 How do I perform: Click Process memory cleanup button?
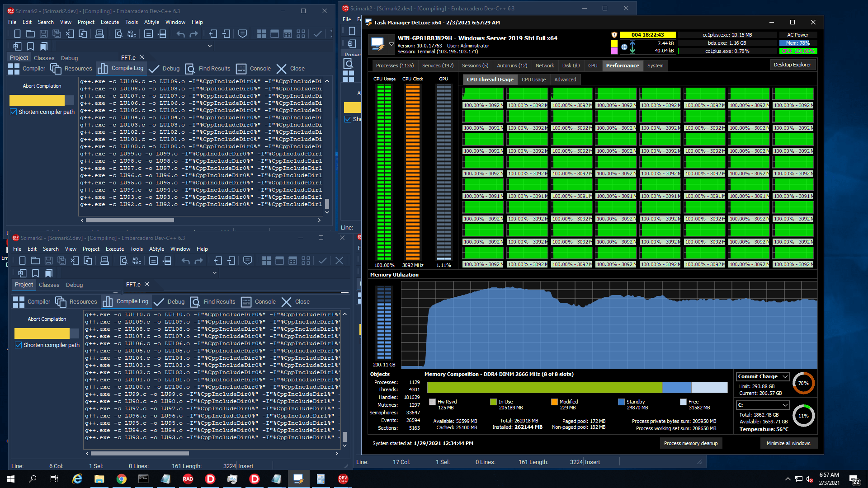[x=690, y=443]
